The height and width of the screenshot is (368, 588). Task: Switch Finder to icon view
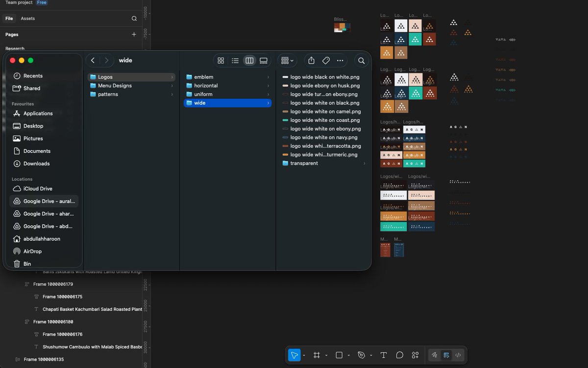(221, 61)
